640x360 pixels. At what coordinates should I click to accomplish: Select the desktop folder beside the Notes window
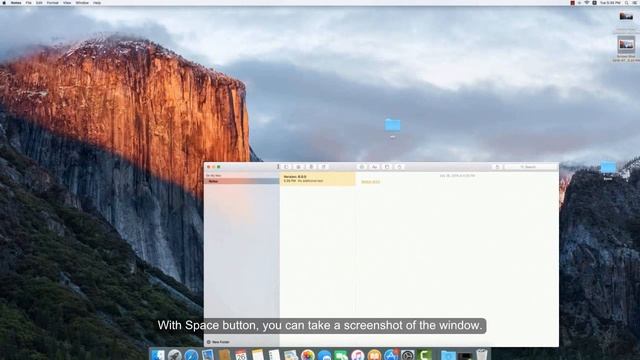pyautogui.click(x=608, y=167)
